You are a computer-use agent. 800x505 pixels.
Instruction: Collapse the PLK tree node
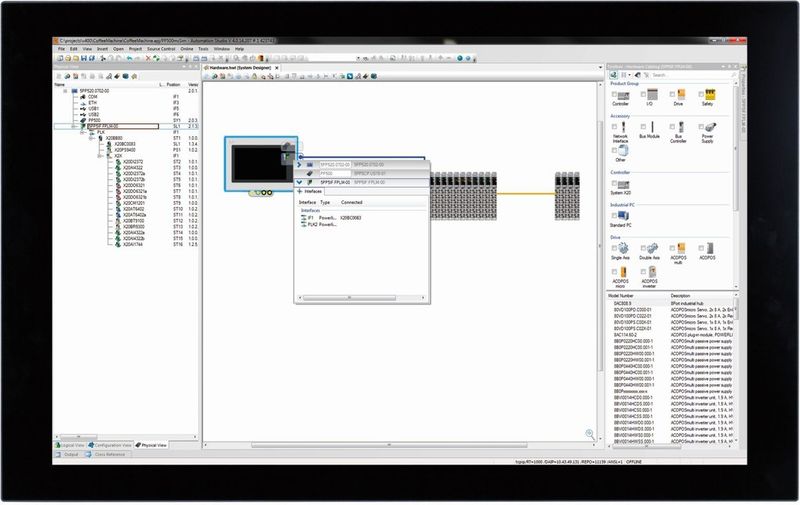click(83, 132)
